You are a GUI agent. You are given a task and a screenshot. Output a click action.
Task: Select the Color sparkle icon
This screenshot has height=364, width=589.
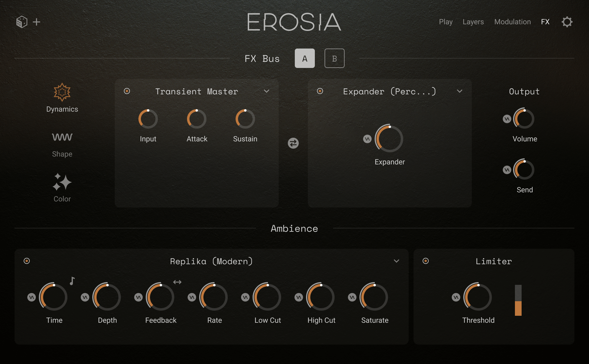pyautogui.click(x=62, y=182)
